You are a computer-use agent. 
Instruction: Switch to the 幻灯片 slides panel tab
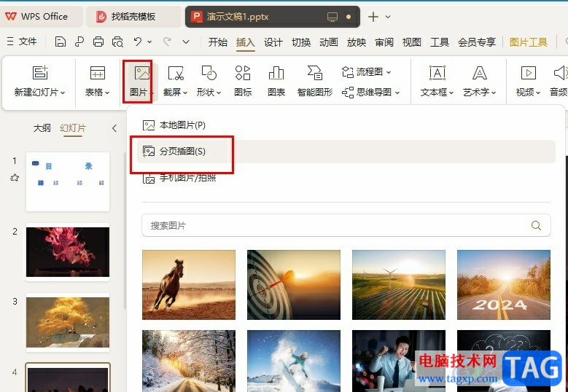point(73,128)
